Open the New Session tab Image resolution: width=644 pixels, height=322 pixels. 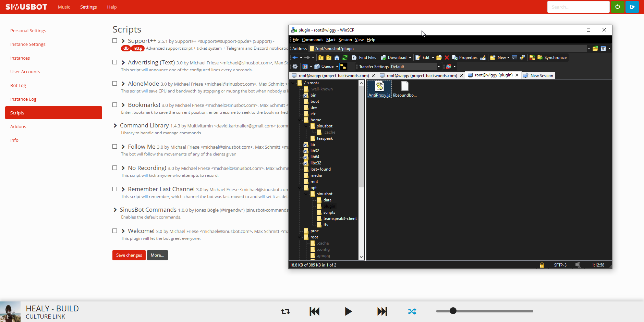538,75
